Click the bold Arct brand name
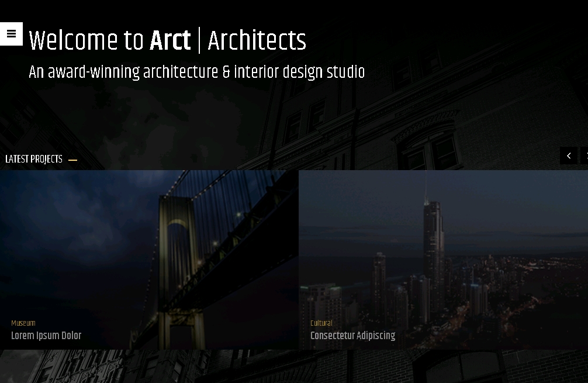 (x=170, y=41)
